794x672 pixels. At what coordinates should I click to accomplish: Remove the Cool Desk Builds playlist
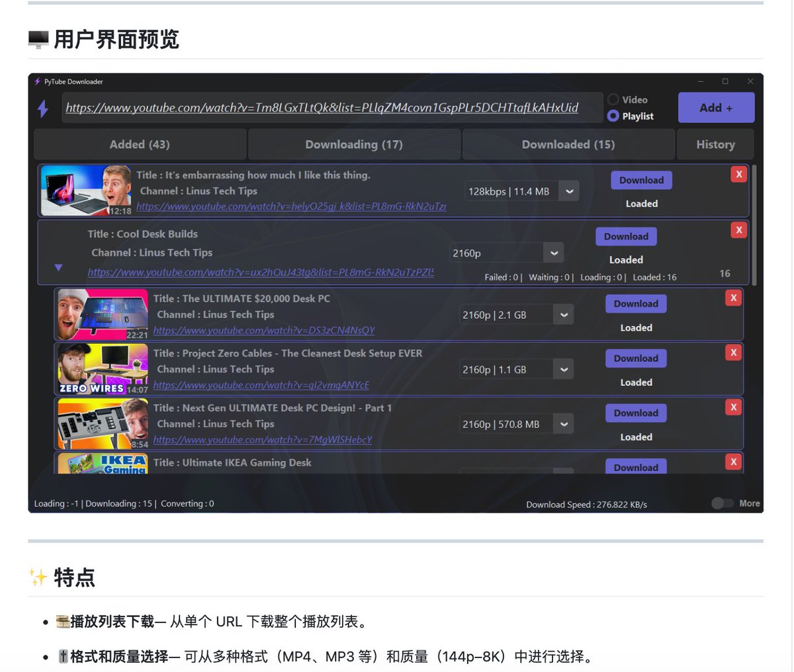pos(738,230)
